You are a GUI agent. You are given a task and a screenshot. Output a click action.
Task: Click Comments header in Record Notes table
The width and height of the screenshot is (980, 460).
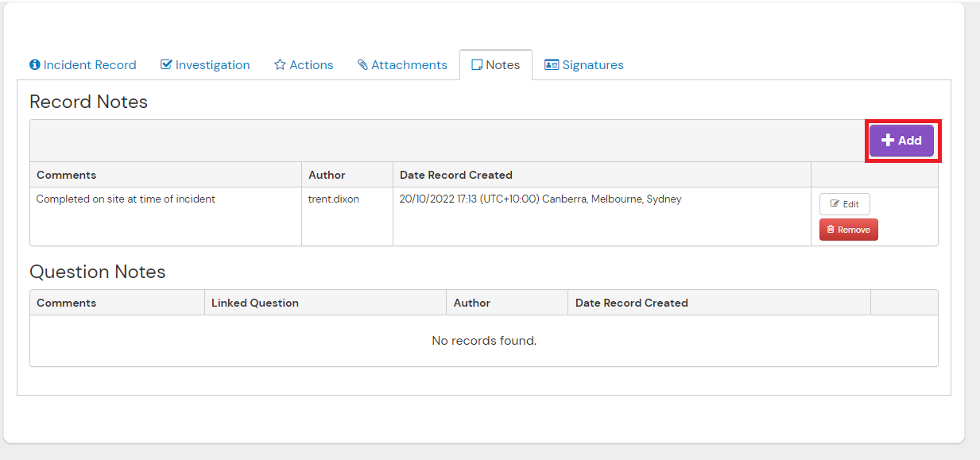point(67,175)
